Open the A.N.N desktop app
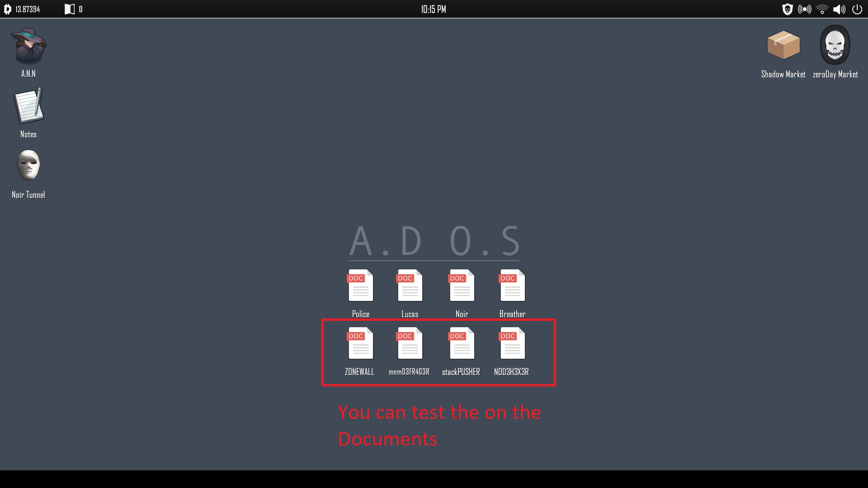The width and height of the screenshot is (868, 488). pos(28,47)
